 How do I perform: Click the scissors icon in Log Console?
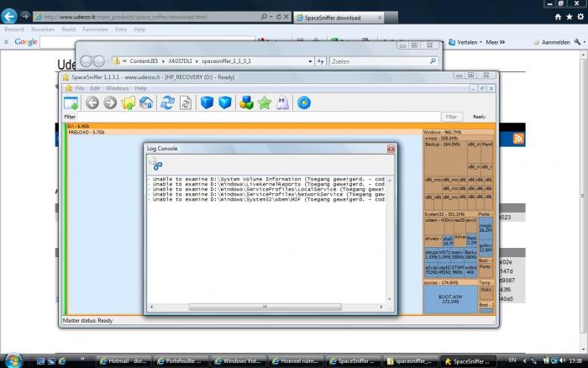coord(155,164)
